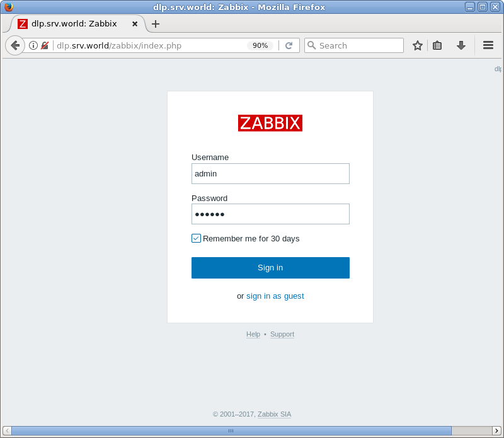The height and width of the screenshot is (438, 504).
Task: Click the insecure connection padlock icon
Action: (45, 45)
